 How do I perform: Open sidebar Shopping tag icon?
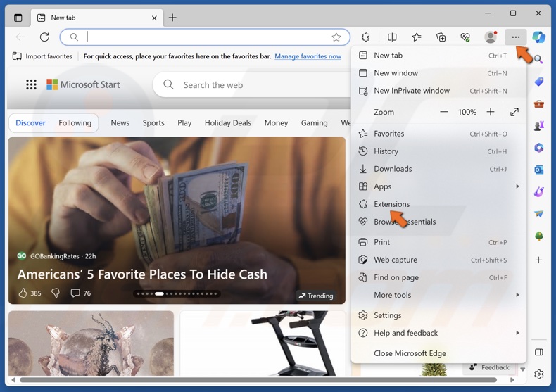(x=538, y=82)
